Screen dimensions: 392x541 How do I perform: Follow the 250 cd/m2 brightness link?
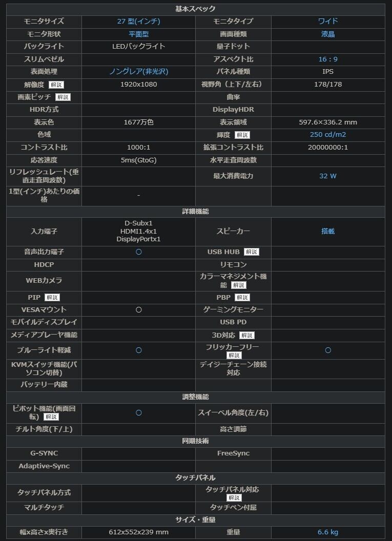pyautogui.click(x=328, y=135)
